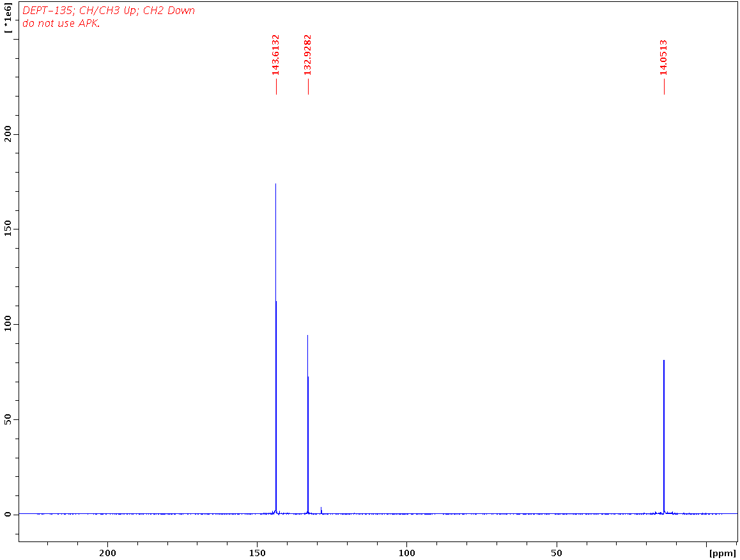Viewport: 740px width, 560px height.
Task: Click the 200 label on the intensity axis
Action: point(9,136)
